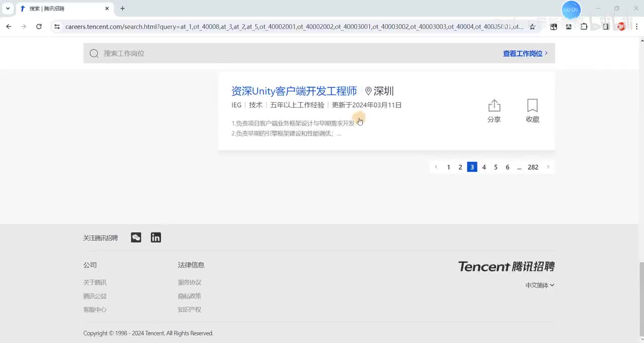644x343 pixels.
Task: Click the job description line starting 2.负责早期的引擎
Action: point(286,134)
